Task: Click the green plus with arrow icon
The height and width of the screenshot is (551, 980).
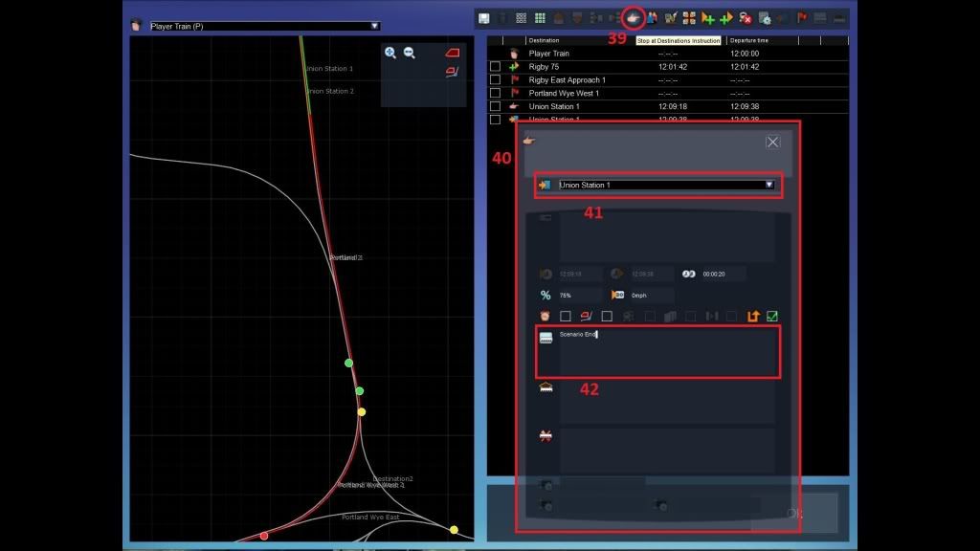Action: (x=726, y=18)
